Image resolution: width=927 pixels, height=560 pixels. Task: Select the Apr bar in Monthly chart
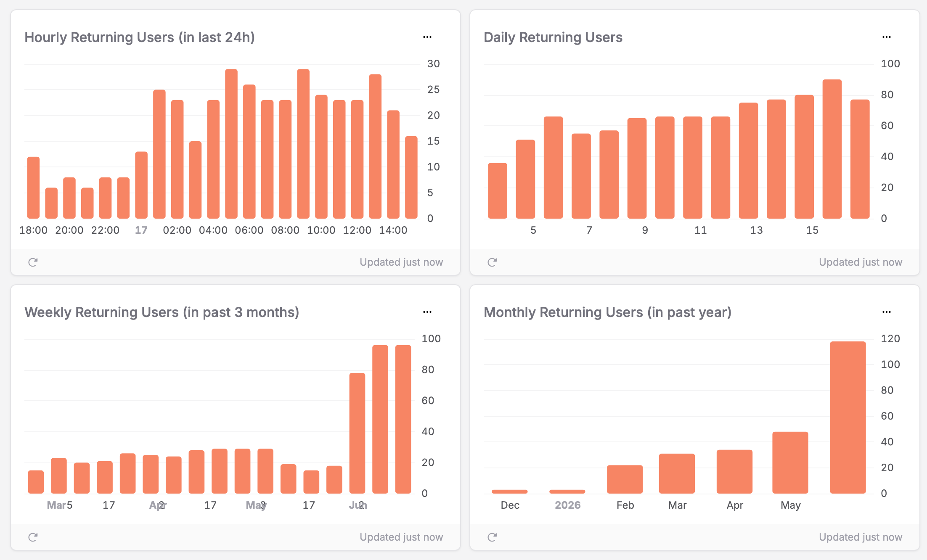tap(734, 472)
